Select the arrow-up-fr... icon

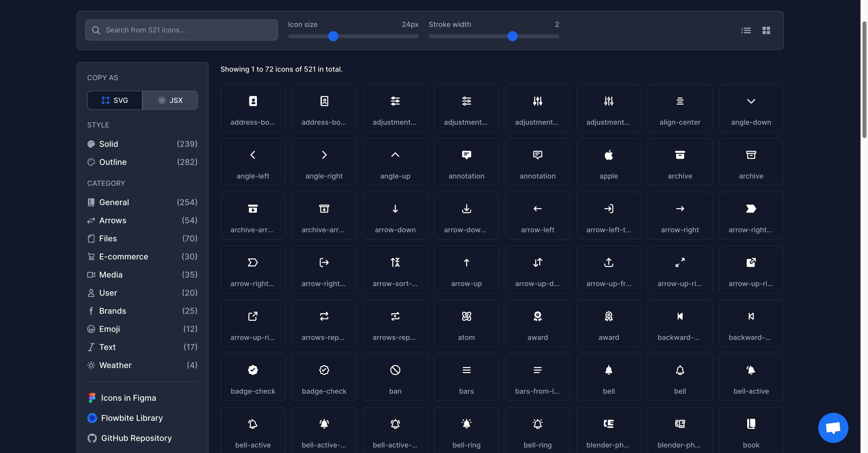coord(609,269)
